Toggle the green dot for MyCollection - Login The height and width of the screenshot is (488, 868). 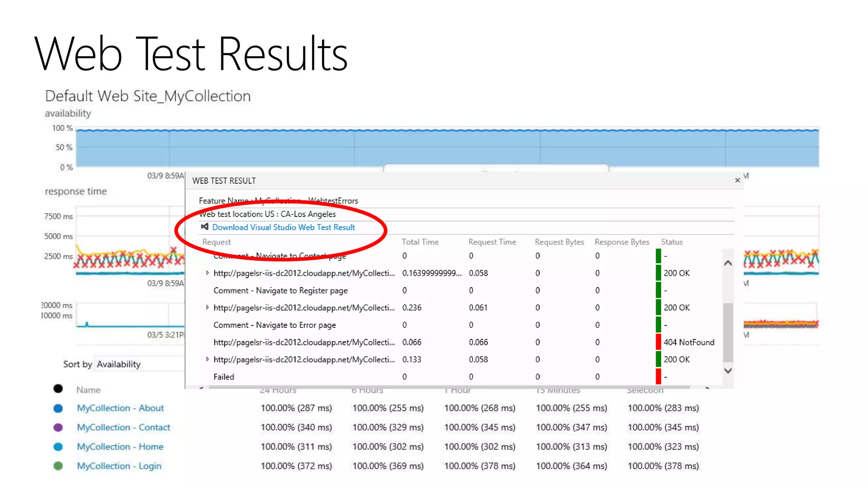click(x=58, y=466)
